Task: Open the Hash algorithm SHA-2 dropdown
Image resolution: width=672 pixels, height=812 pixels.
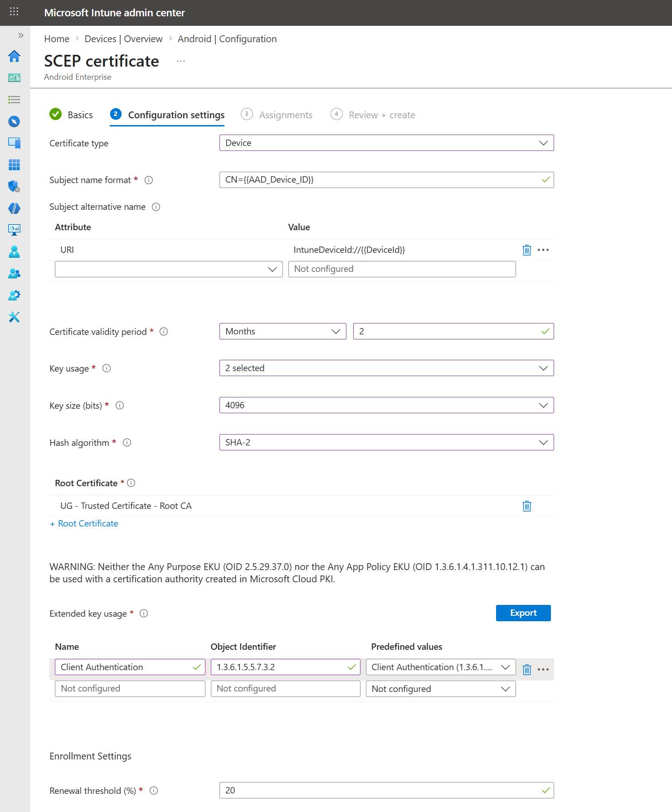Action: coord(386,442)
